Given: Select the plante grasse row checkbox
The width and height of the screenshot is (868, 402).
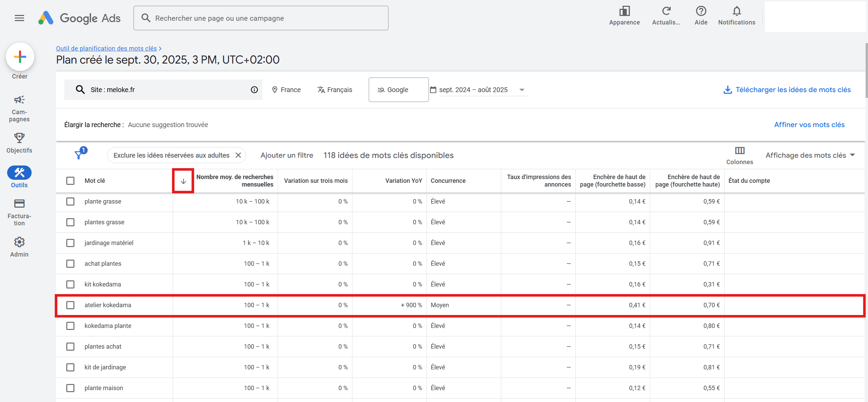Looking at the screenshot, I should tap(70, 202).
